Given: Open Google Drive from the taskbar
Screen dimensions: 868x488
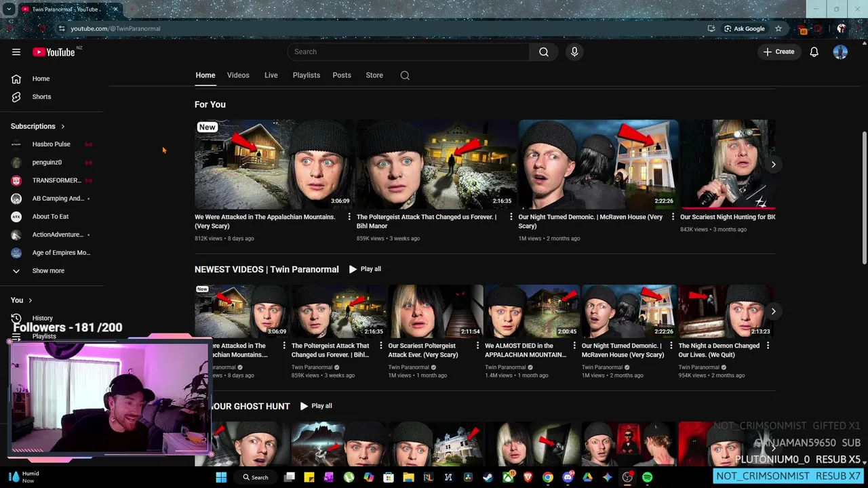Looking at the screenshot, I should [587, 477].
